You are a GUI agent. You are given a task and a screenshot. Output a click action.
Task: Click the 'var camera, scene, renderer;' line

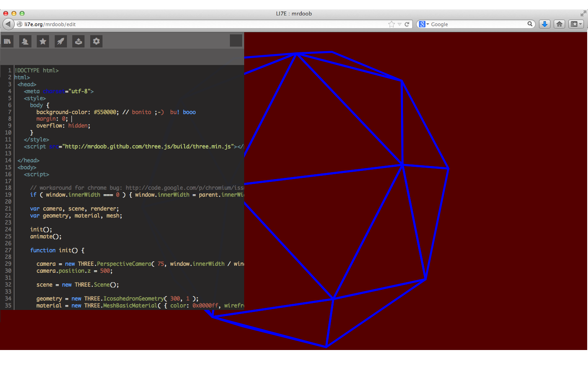pyautogui.click(x=74, y=209)
